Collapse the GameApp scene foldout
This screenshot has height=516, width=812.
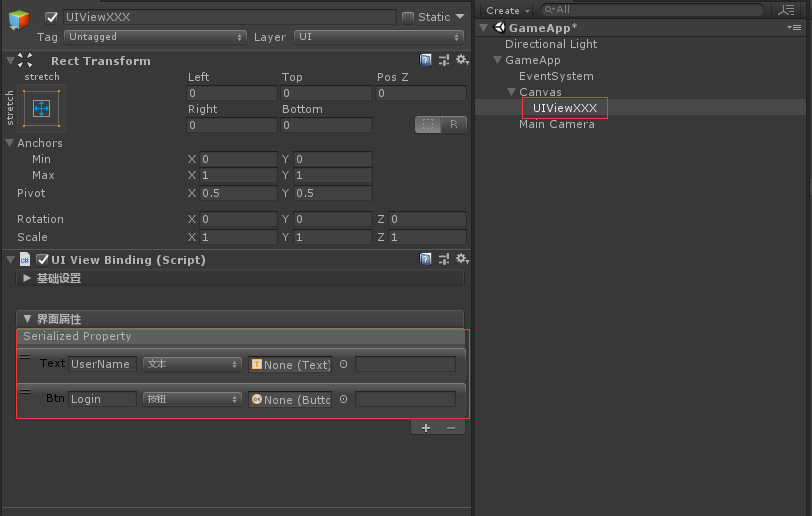pyautogui.click(x=484, y=27)
